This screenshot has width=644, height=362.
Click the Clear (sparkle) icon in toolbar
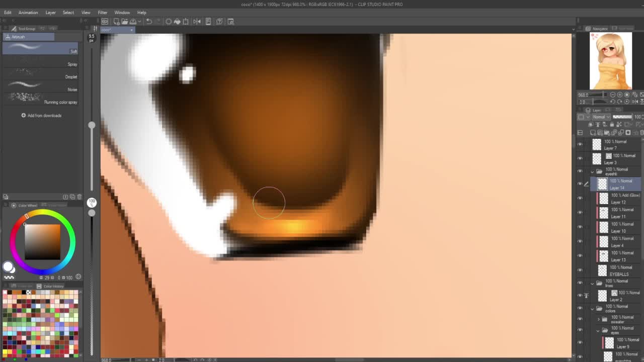pyautogui.click(x=169, y=21)
